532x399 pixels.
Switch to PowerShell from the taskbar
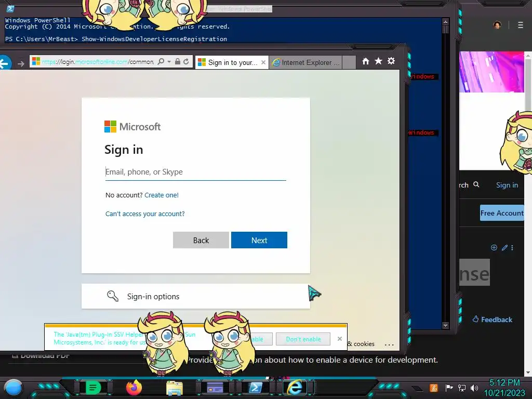click(x=256, y=388)
